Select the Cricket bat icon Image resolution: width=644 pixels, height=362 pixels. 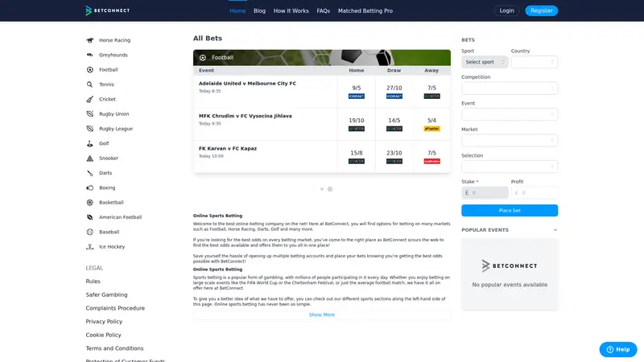coord(90,99)
